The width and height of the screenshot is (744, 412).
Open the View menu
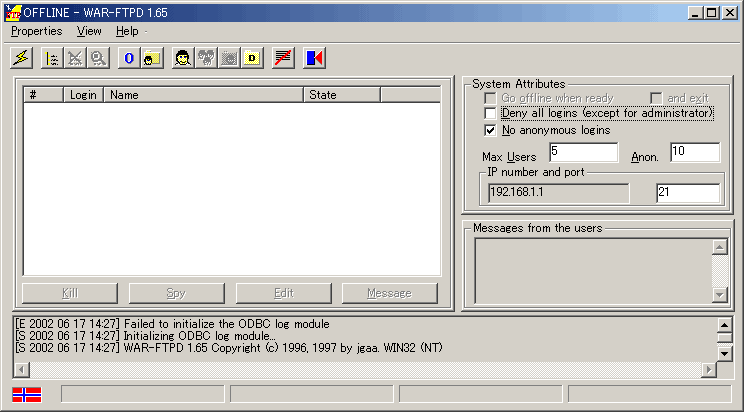tap(89, 31)
